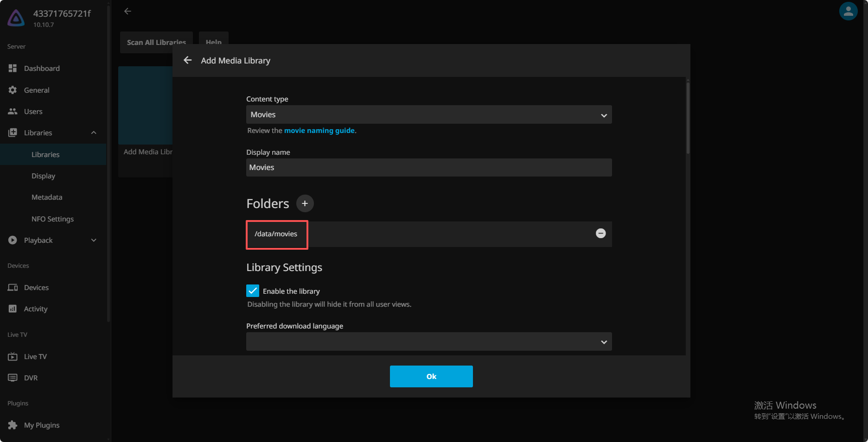Collapse the Libraries sidebar section chevron
Viewport: 868px width, 442px height.
coord(94,133)
